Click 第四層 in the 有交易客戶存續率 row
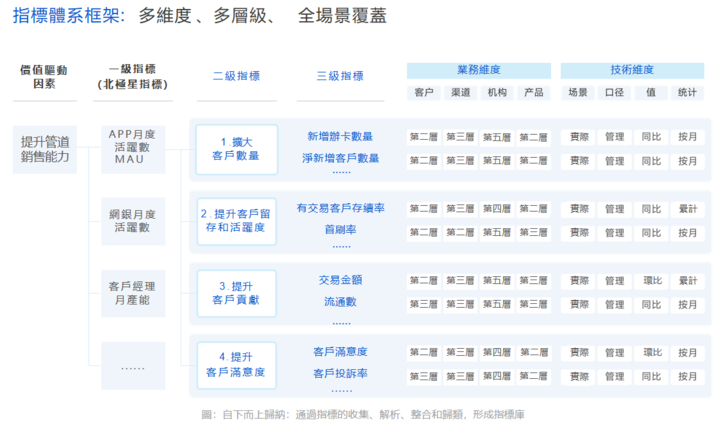The width and height of the screenshot is (728, 434). click(497, 209)
